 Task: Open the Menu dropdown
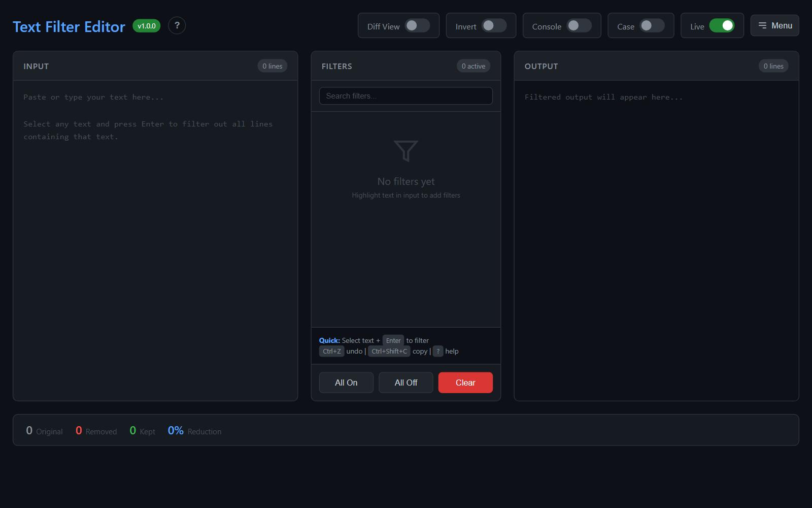point(774,26)
